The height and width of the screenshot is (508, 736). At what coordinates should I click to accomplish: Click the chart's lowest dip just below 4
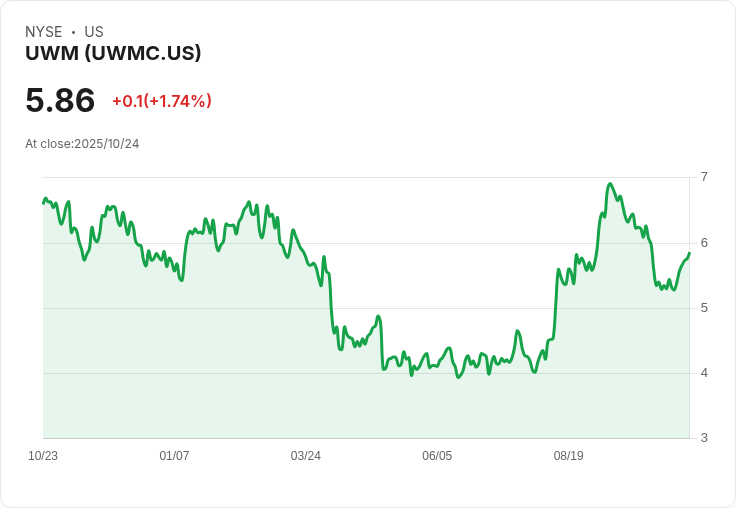coord(459,377)
